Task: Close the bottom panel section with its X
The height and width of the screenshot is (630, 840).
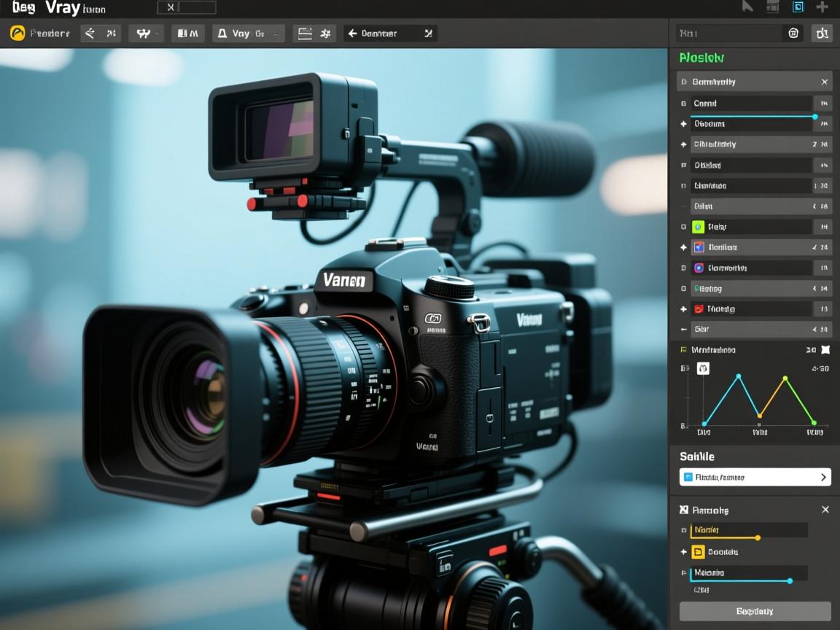Action: tap(825, 510)
